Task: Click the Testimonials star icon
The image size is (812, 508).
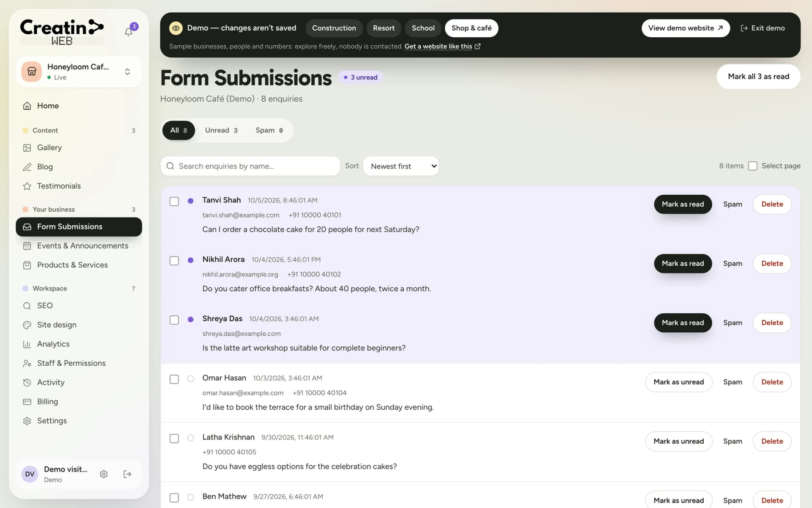Action: [x=27, y=186]
